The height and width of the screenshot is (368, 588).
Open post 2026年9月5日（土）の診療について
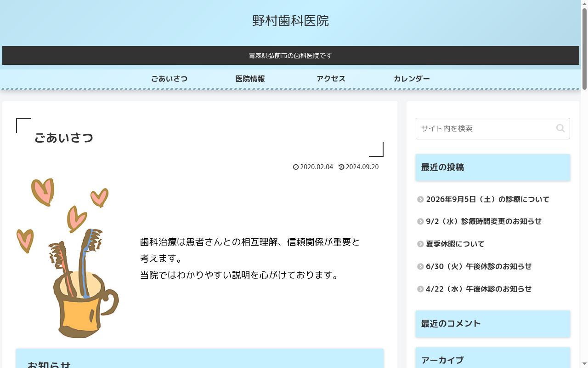tap(487, 199)
